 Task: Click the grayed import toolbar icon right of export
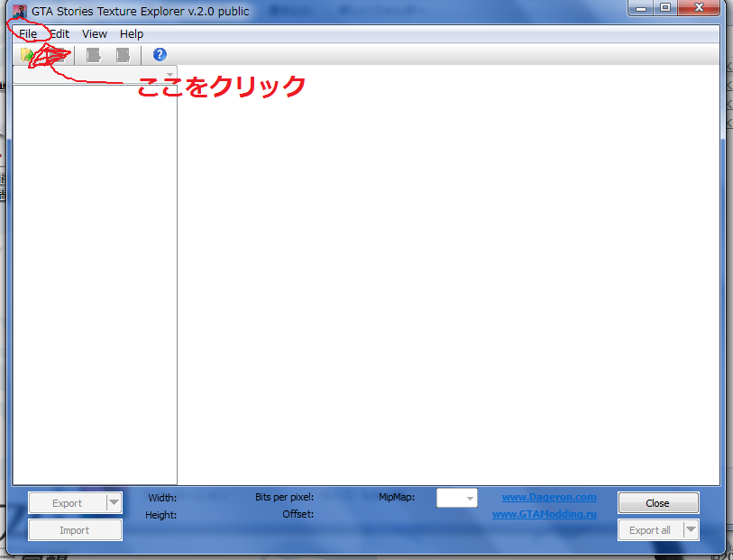point(123,55)
